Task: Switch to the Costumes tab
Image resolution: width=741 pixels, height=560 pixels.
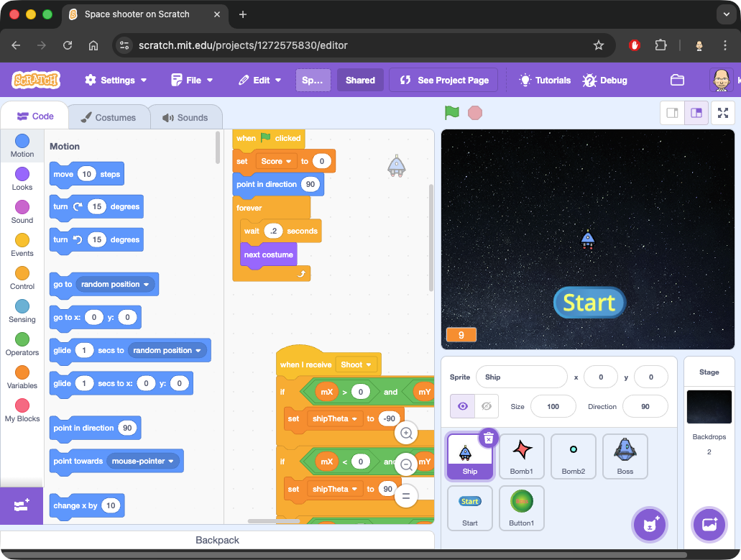Action: (108, 117)
